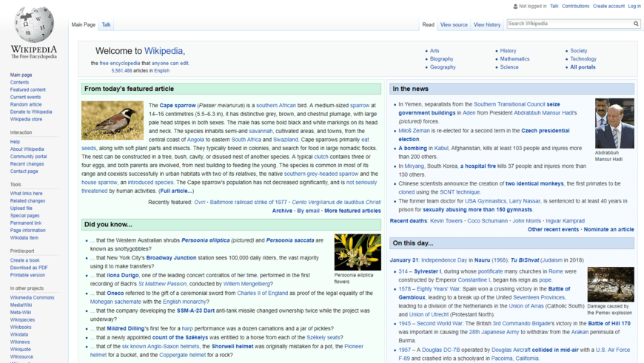Open the Independence Day link
The height and width of the screenshot is (363, 644).
(x=444, y=260)
